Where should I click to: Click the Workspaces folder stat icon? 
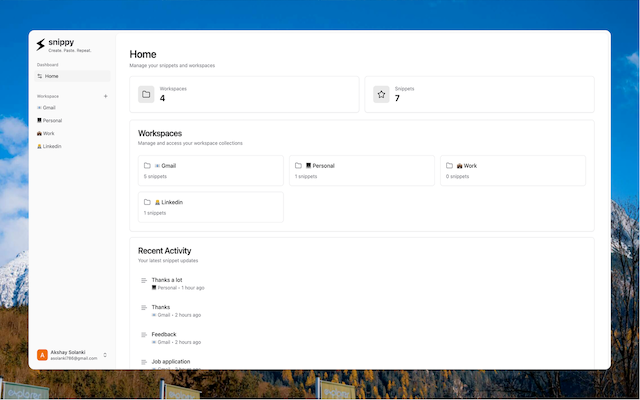click(146, 94)
